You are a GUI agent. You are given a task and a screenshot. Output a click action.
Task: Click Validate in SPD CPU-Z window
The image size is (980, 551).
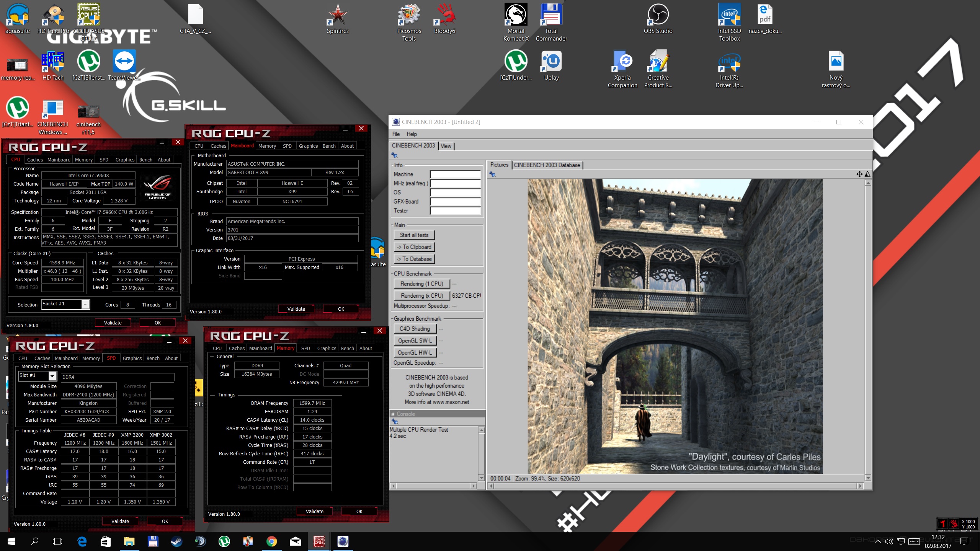[x=120, y=521]
